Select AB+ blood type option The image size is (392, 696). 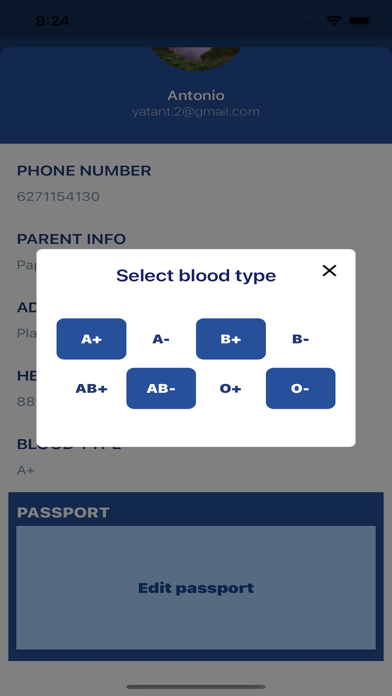(91, 388)
